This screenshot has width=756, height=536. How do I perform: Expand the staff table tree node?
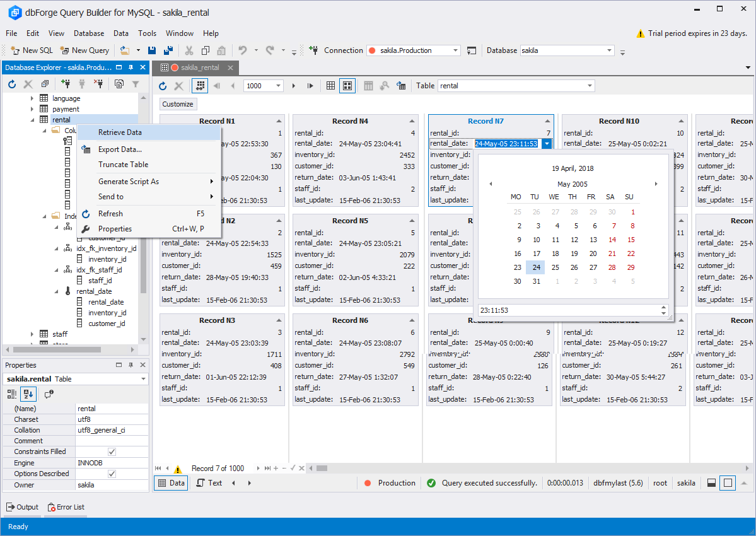(x=33, y=334)
